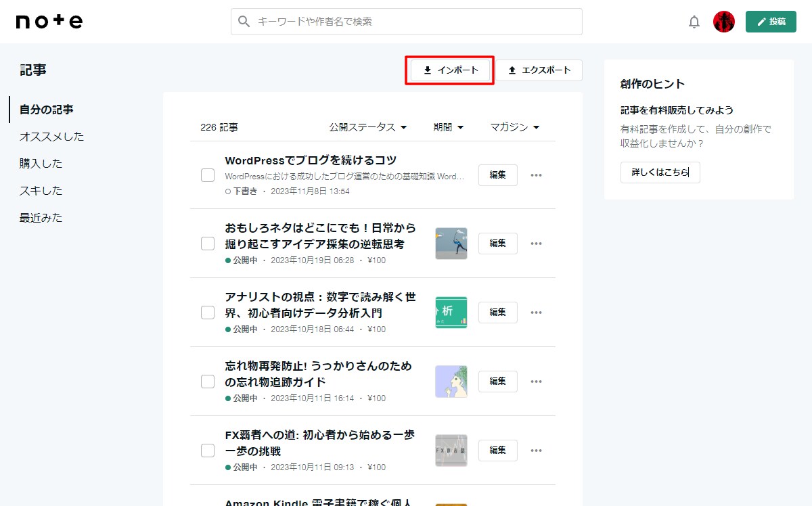Screen dimensions: 812x506
Task: Click the note logo
Action: pyautogui.click(x=49, y=22)
